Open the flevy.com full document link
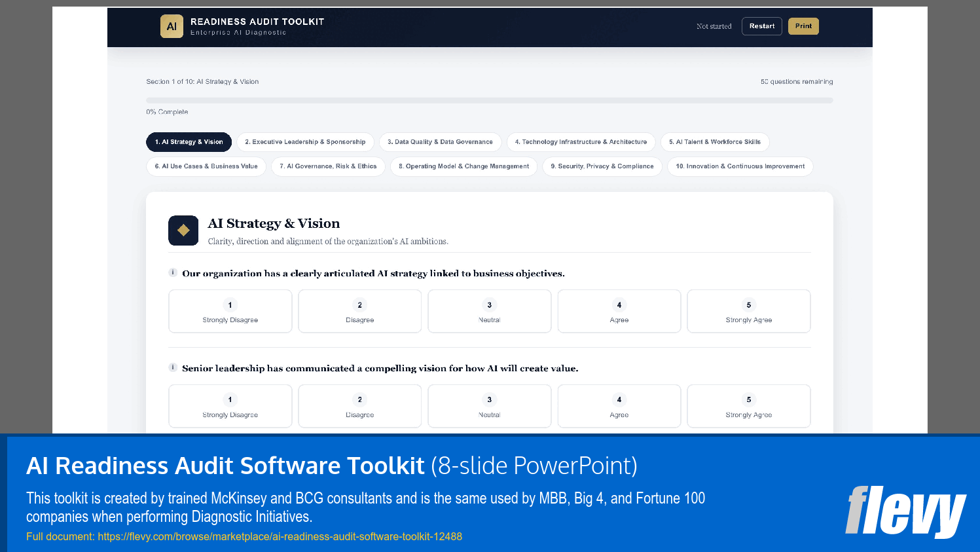Viewport: 980px width, 552px height. point(280,536)
